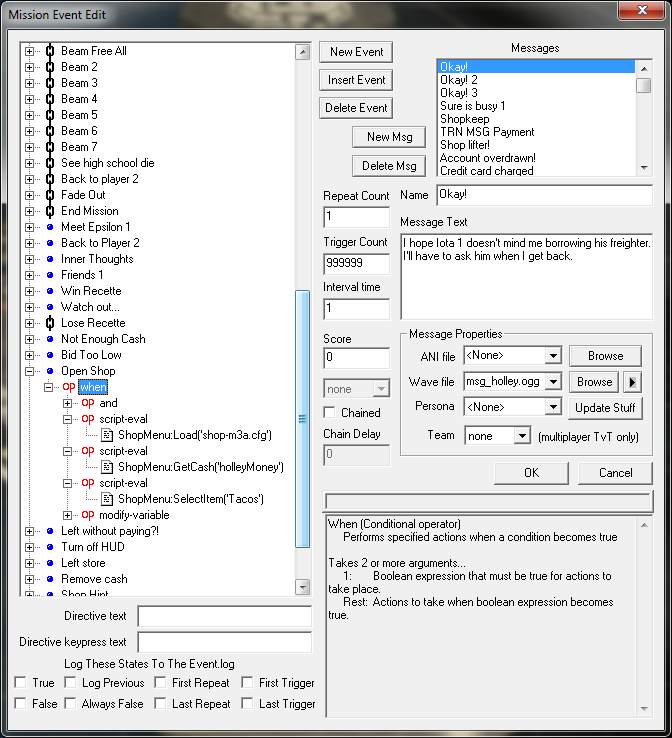Click the red op icon before modify-variable
This screenshot has width=672, height=738.
(88, 515)
